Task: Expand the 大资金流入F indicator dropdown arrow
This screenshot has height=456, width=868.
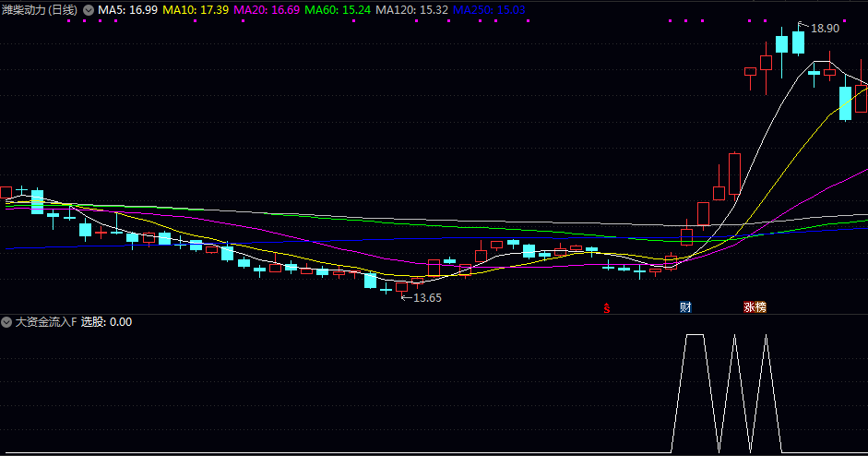Action: click(x=6, y=322)
